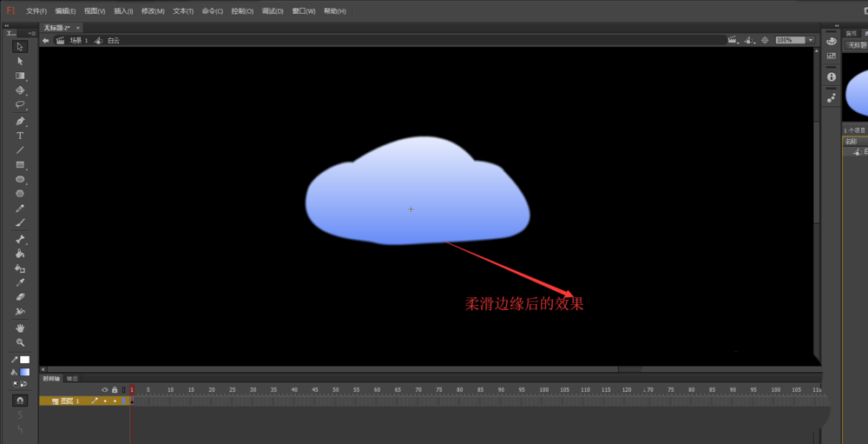This screenshot has width=868, height=444.
Task: Select the Ink Bottle tool
Action: coord(20,268)
